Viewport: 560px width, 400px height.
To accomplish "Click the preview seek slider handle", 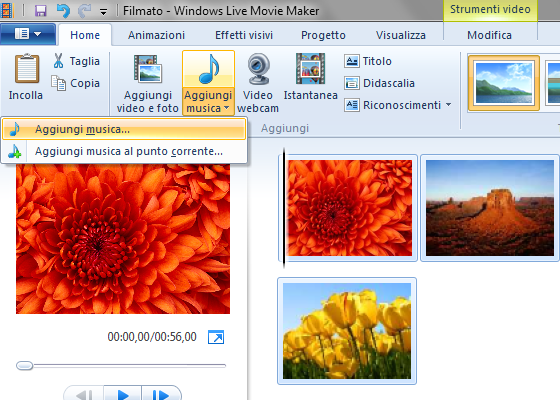I will click(x=25, y=365).
